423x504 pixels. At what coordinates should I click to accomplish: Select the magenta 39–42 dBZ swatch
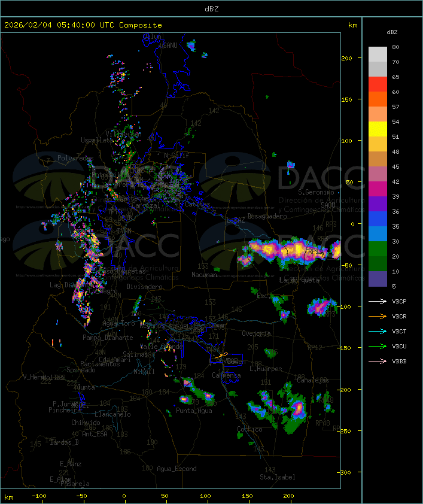(378, 189)
